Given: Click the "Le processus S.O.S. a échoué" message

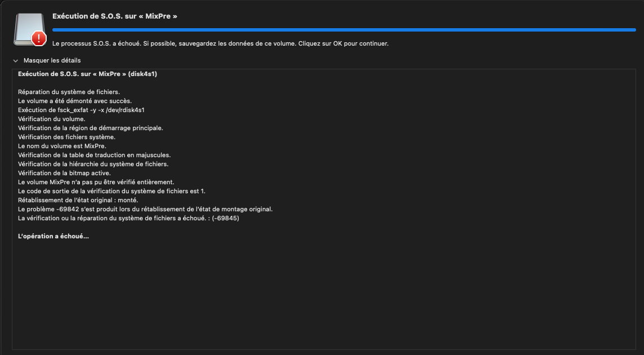Looking at the screenshot, I should (220, 43).
